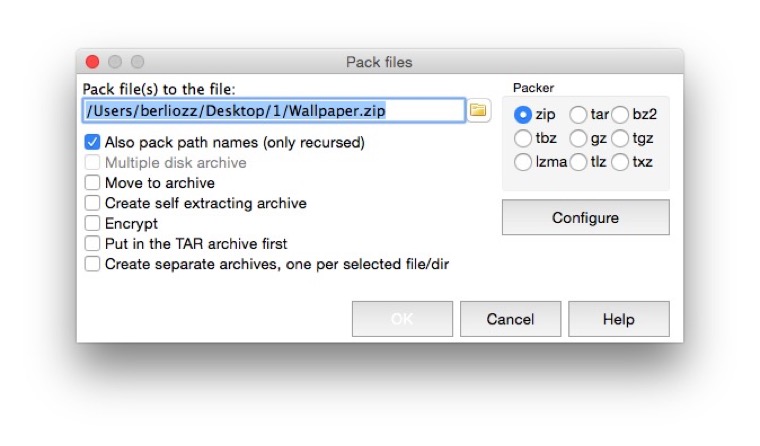760x446 pixels.
Task: Click the archive file path text field
Action: (273, 110)
